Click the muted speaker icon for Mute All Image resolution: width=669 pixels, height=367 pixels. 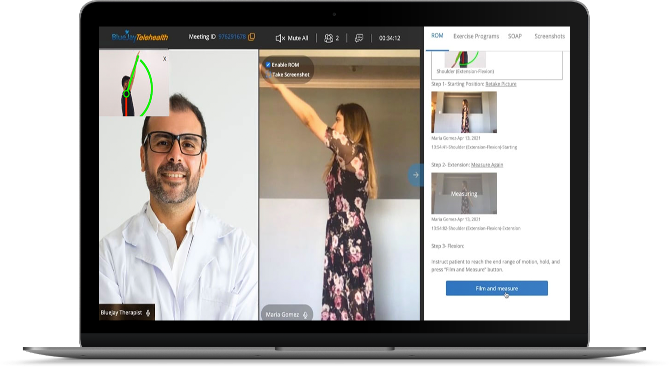coord(280,38)
